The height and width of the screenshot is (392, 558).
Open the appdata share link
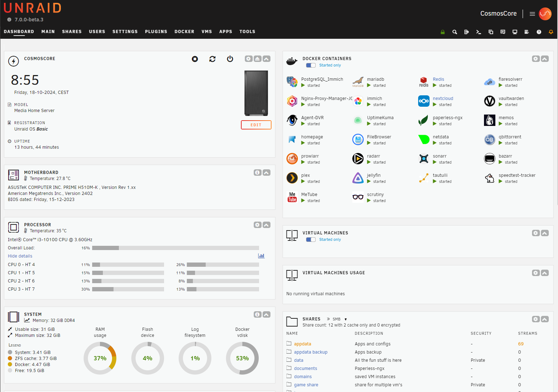302,344
